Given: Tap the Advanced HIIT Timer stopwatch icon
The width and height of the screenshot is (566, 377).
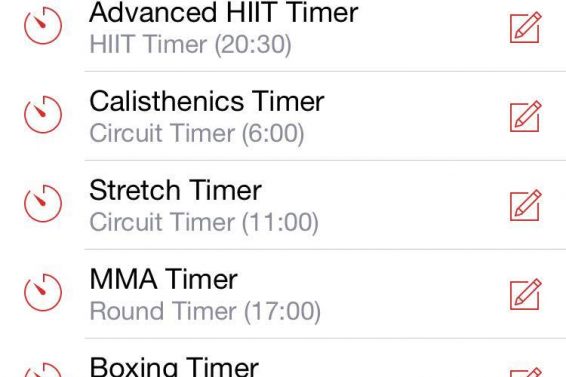Looking at the screenshot, I should pos(43,26).
